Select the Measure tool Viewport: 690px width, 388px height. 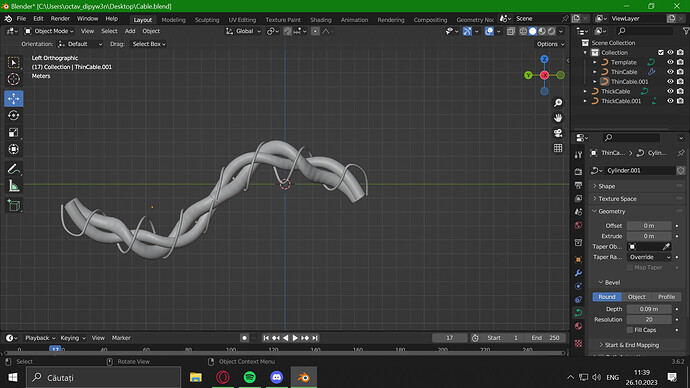click(x=14, y=186)
